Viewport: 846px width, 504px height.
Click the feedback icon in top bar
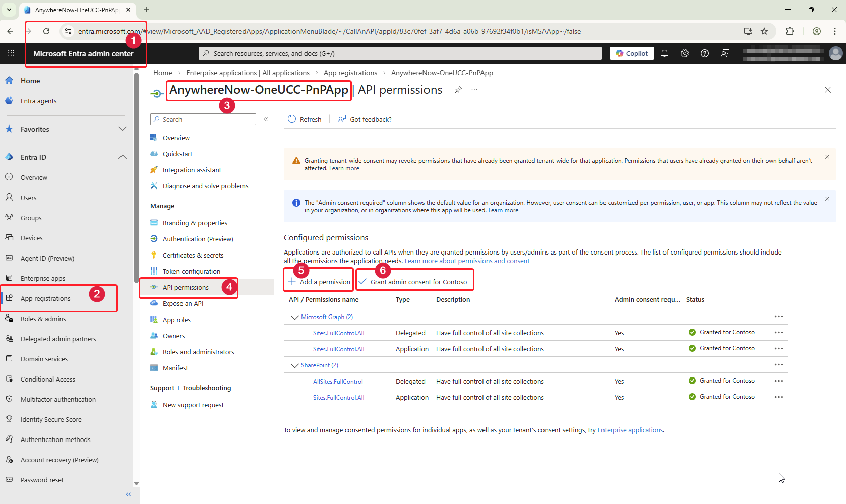[725, 53]
